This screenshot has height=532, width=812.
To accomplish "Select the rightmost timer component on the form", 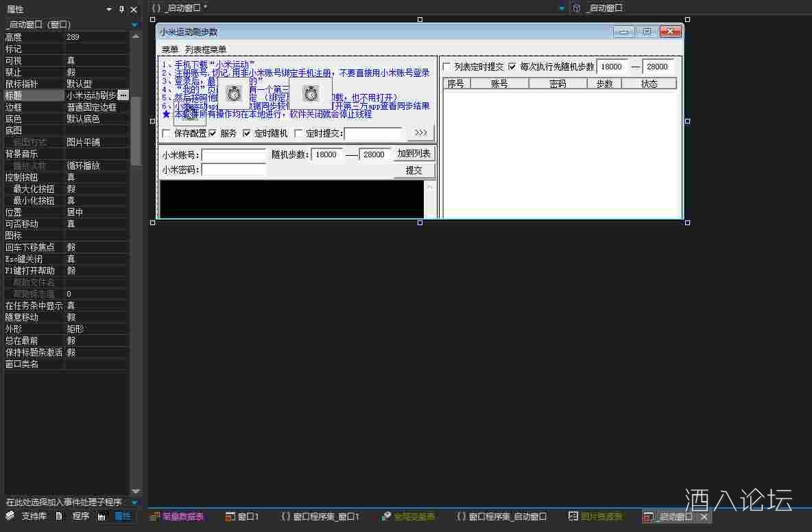I will (x=311, y=93).
